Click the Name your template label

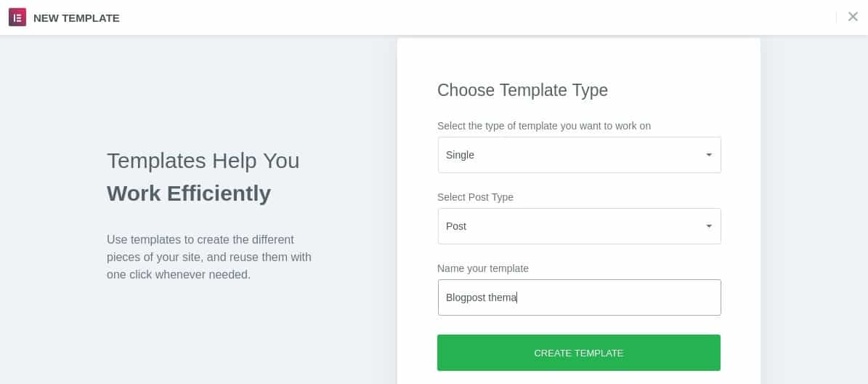(483, 268)
